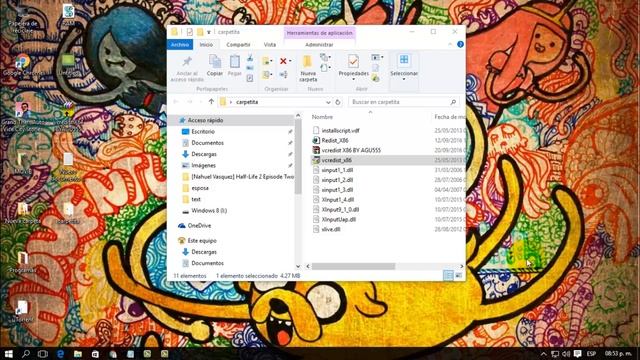This screenshot has height=360, width=640.
Task: Open Escritorio in navigation pane
Action: coord(203,132)
